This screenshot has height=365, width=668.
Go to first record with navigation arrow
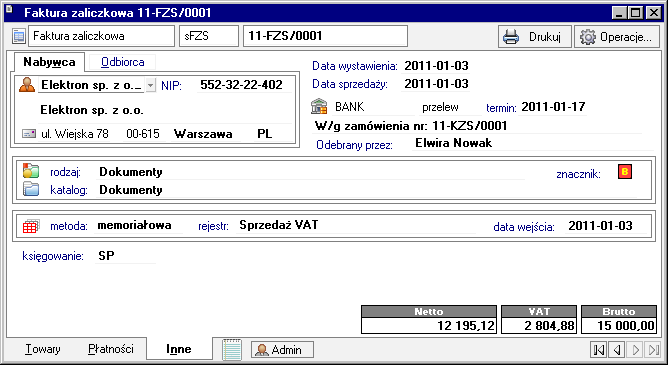[599, 350]
